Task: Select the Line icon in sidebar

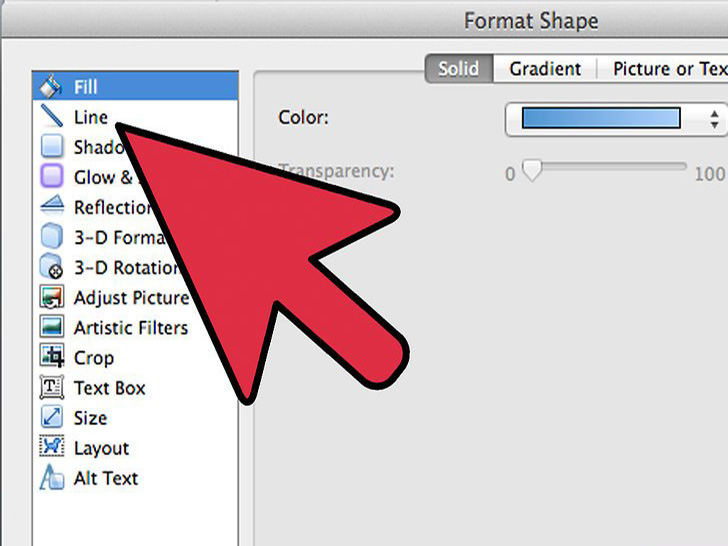Action: [51, 117]
